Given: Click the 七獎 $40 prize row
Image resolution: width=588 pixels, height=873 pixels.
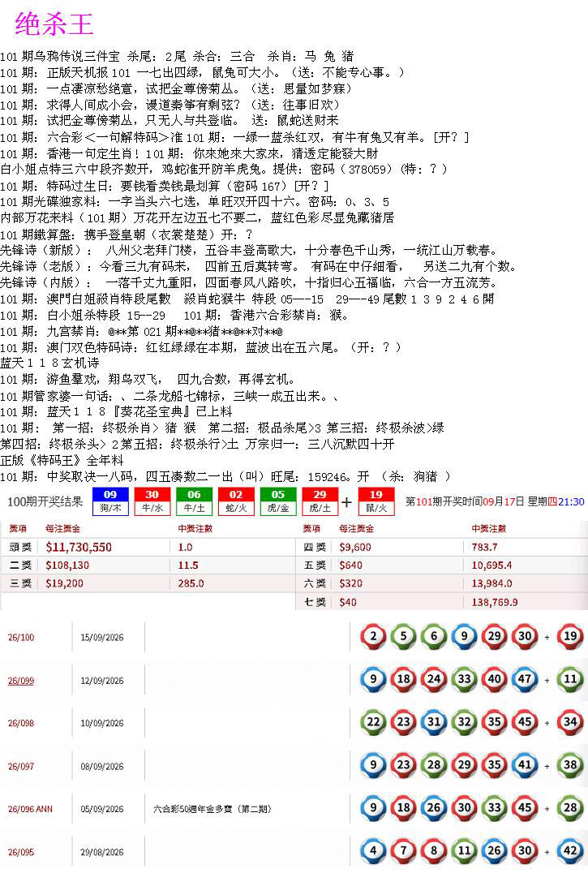Looking at the screenshot, I should click(442, 602).
